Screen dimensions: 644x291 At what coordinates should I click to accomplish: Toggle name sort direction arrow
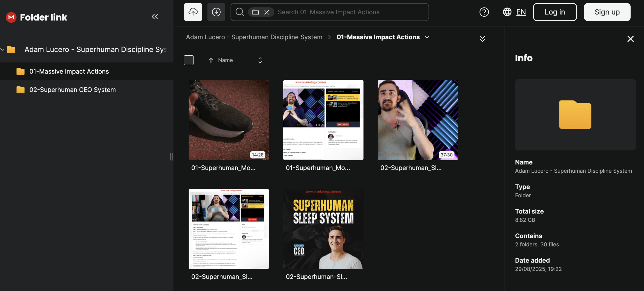pos(211,60)
